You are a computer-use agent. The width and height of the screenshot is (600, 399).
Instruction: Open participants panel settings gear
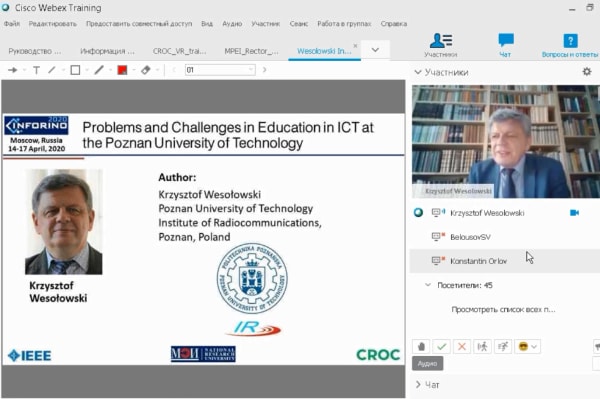tap(587, 72)
